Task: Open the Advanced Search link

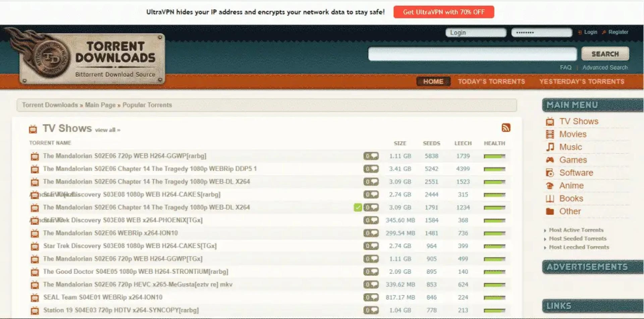Action: pyautogui.click(x=605, y=67)
